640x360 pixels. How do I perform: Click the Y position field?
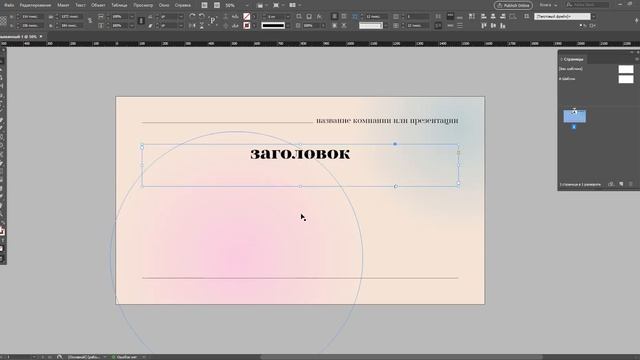coord(32,26)
